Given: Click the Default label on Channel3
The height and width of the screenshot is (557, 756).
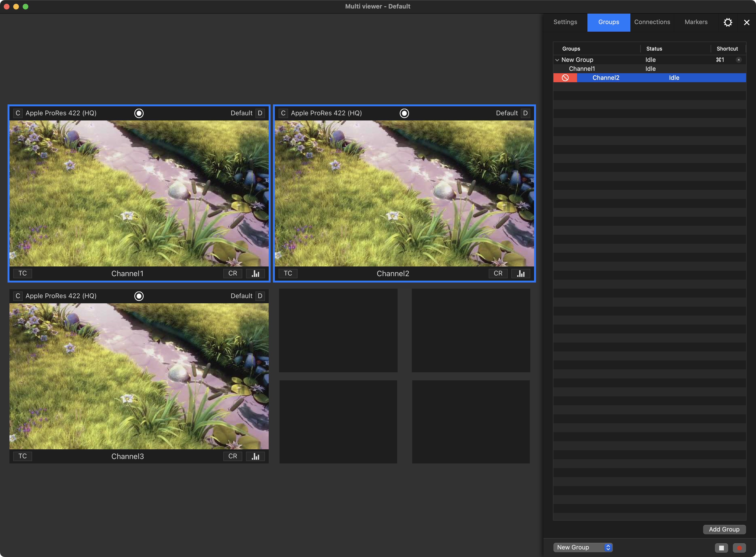Looking at the screenshot, I should [x=241, y=296].
